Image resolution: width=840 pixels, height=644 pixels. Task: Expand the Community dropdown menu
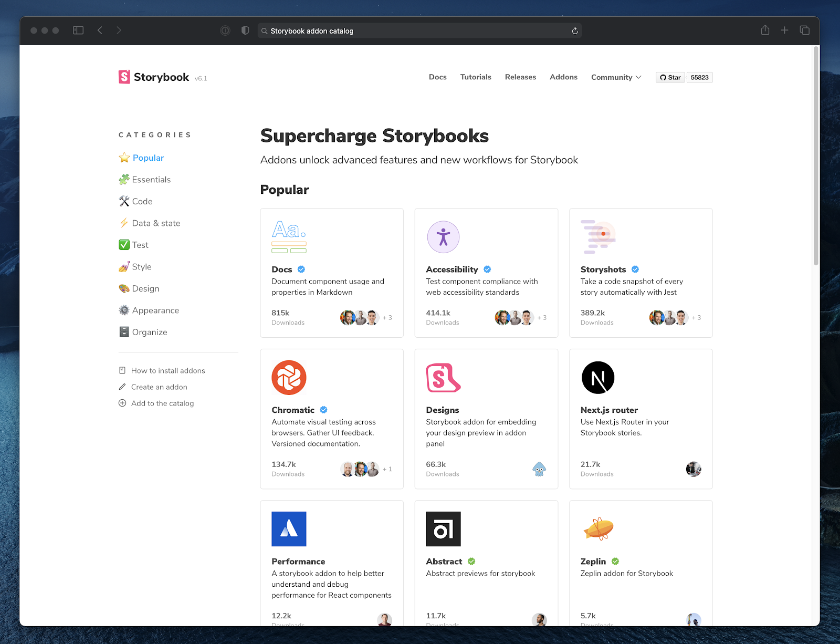(x=616, y=77)
